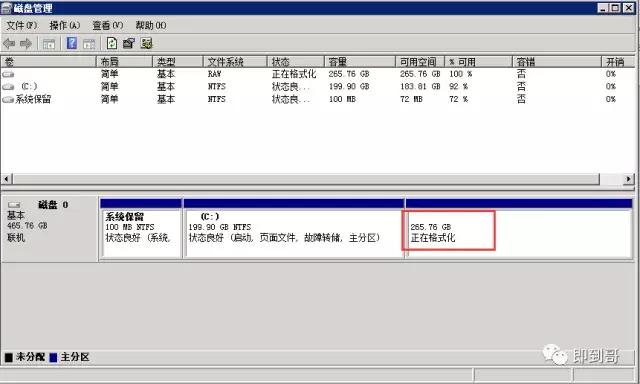Sort by the 文件系统 column header
640x384 pixels.
click(x=235, y=62)
